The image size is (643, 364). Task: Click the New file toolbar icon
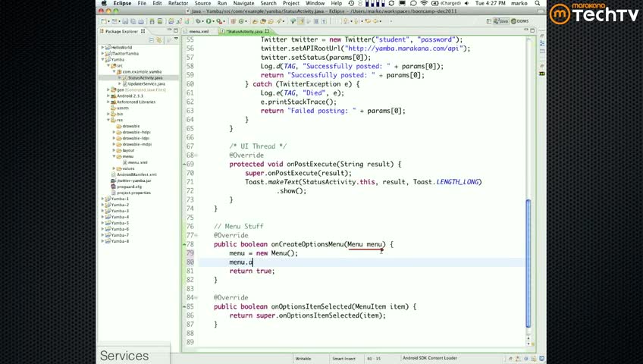(x=103, y=21)
